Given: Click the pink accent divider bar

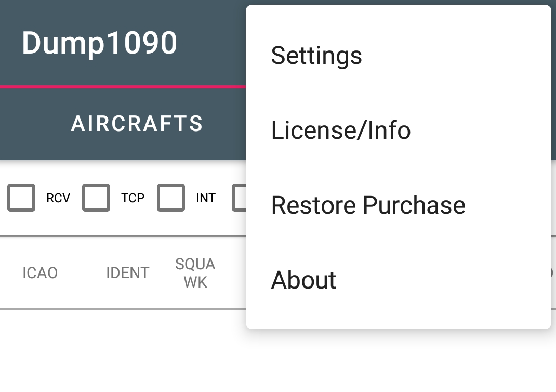Looking at the screenshot, I should (123, 86).
